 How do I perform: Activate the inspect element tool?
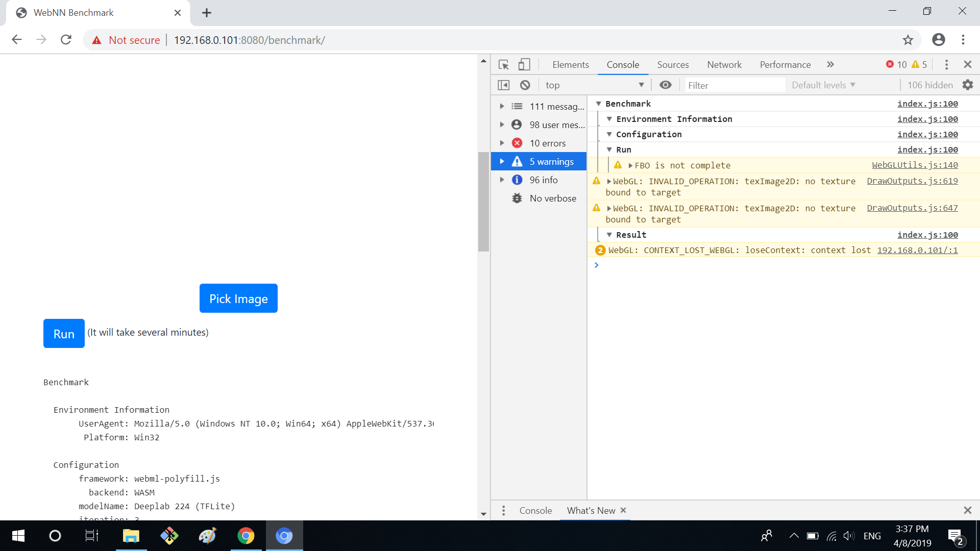click(503, 64)
